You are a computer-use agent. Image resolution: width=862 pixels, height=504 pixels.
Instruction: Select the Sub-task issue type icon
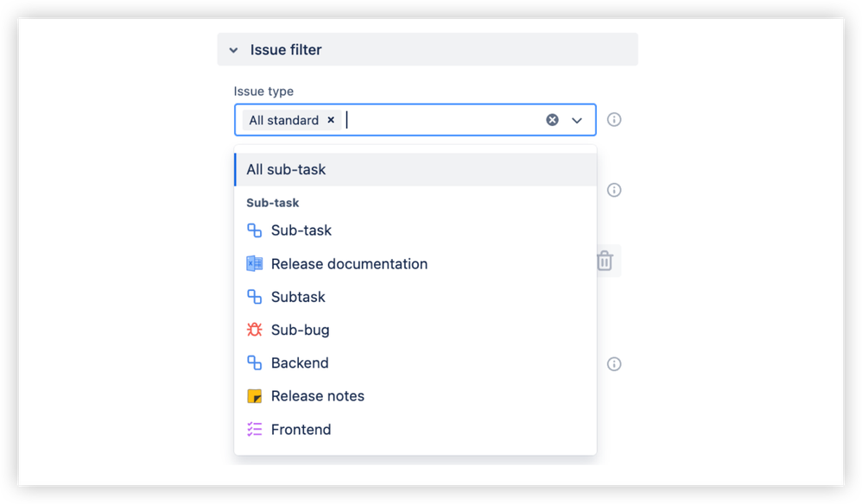[253, 230]
